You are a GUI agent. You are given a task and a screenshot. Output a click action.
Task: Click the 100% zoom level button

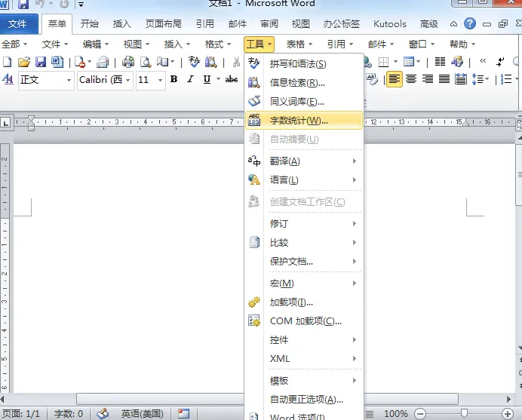[x=395, y=414]
